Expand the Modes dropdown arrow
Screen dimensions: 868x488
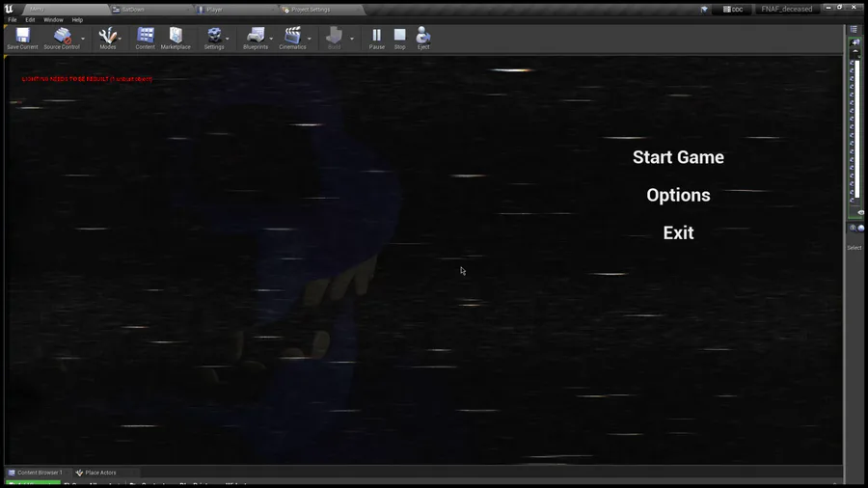coord(120,39)
